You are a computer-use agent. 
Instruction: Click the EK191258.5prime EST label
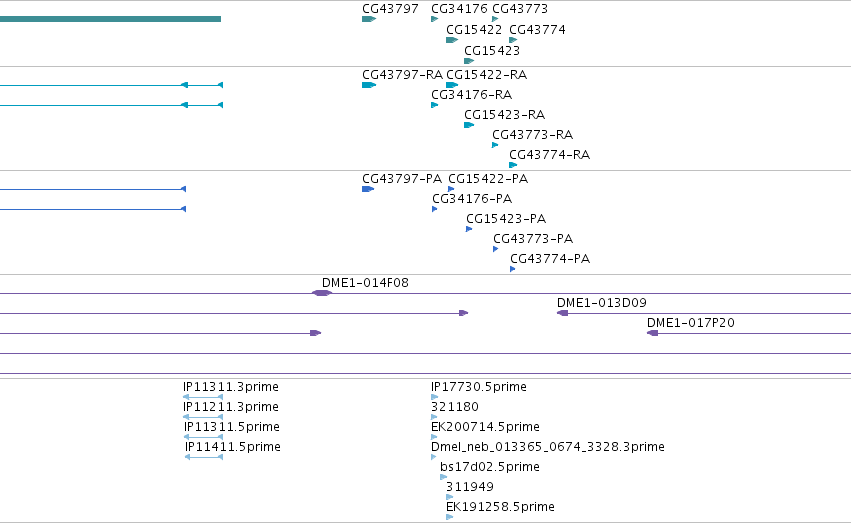point(500,508)
